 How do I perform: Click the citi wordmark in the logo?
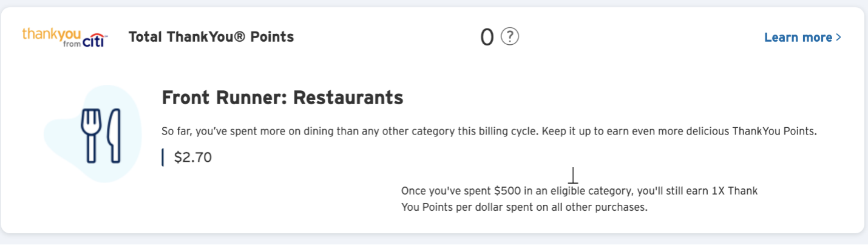pos(97,40)
